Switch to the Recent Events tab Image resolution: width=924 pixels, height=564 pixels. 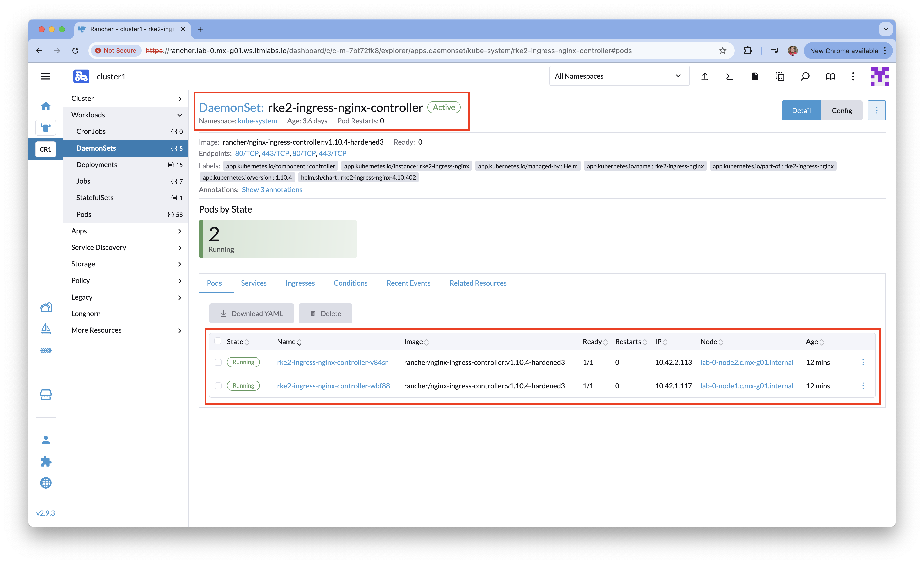pos(408,283)
